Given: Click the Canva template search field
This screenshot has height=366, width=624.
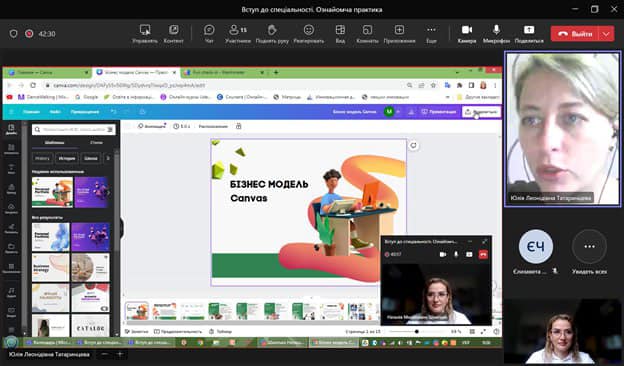Looking at the screenshot, I should click(x=74, y=129).
